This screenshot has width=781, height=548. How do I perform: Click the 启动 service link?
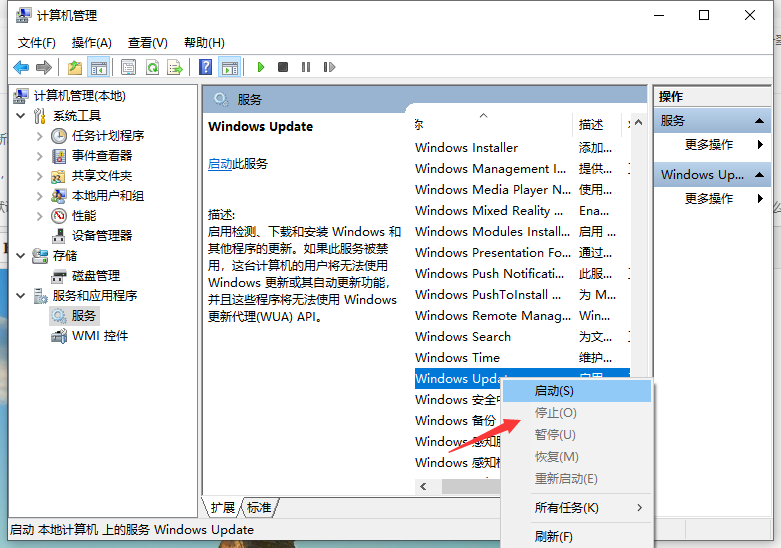coord(220,164)
